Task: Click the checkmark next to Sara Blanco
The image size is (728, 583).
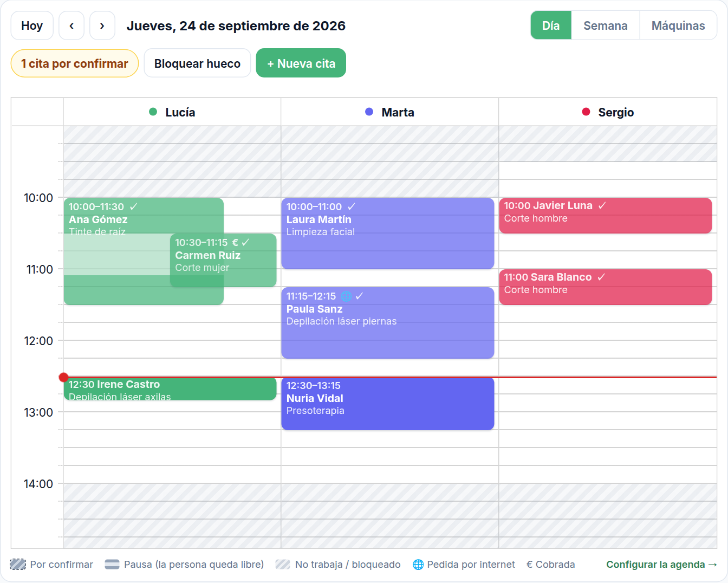Action: pyautogui.click(x=601, y=277)
